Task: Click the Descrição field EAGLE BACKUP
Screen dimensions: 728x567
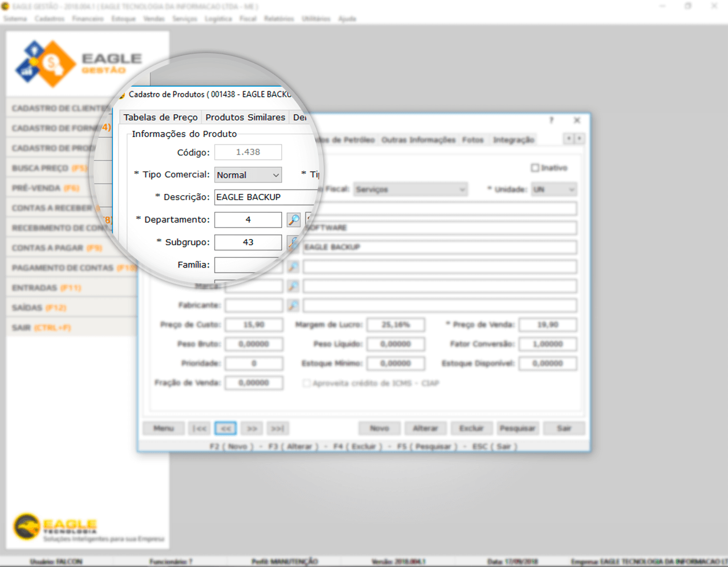Action: tap(265, 197)
